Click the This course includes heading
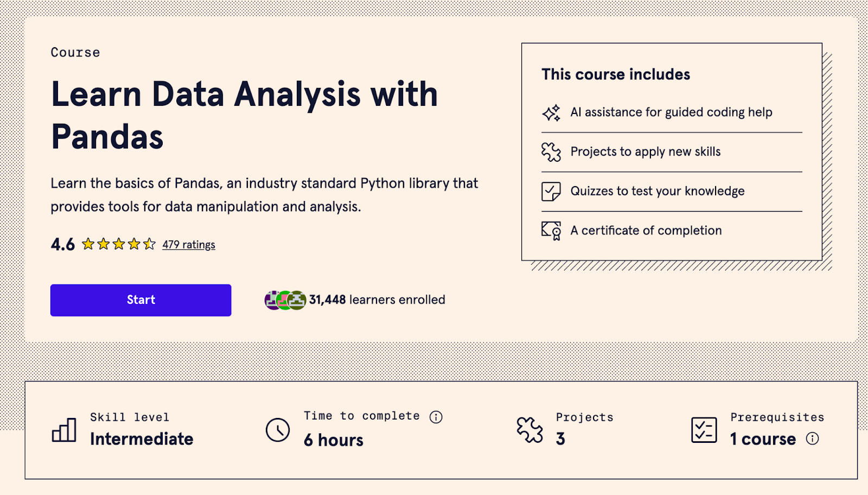The height and width of the screenshot is (495, 868). (x=616, y=74)
